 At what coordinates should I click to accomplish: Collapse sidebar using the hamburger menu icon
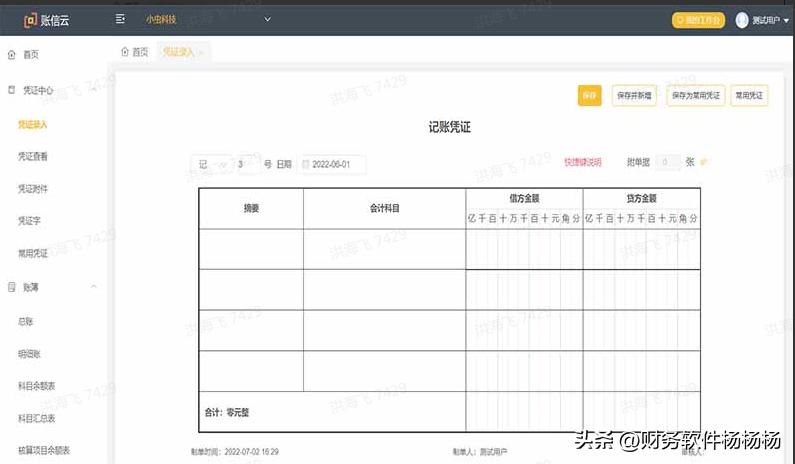120,19
